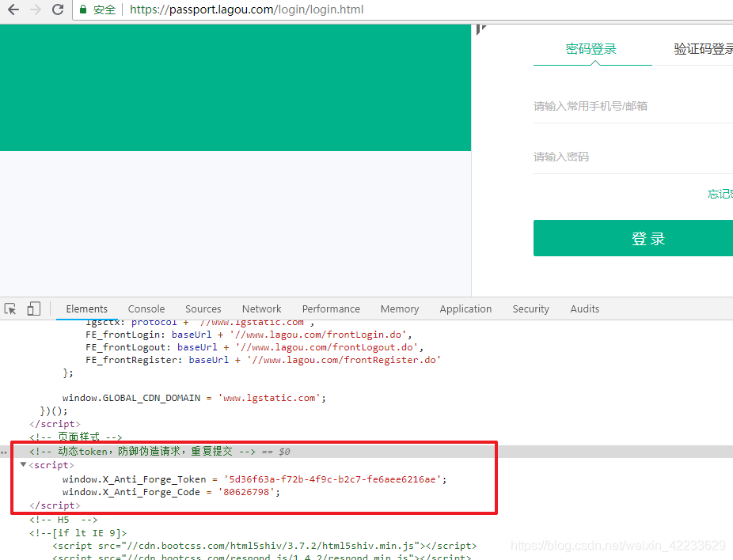Select the FE_frontLogin code line
The width and height of the screenshot is (733, 560).
(x=249, y=335)
